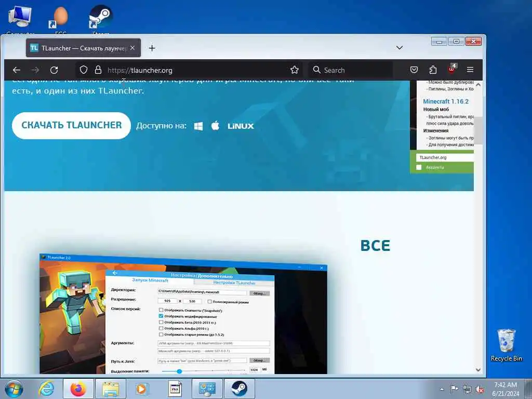Choose the Windows platform logo
The height and width of the screenshot is (399, 532).
pyautogui.click(x=198, y=126)
